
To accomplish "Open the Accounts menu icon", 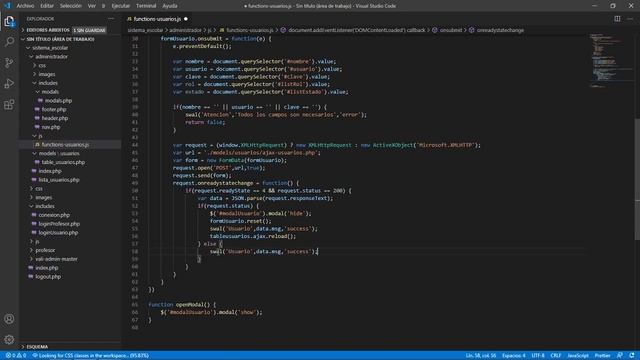I will [x=9, y=319].
